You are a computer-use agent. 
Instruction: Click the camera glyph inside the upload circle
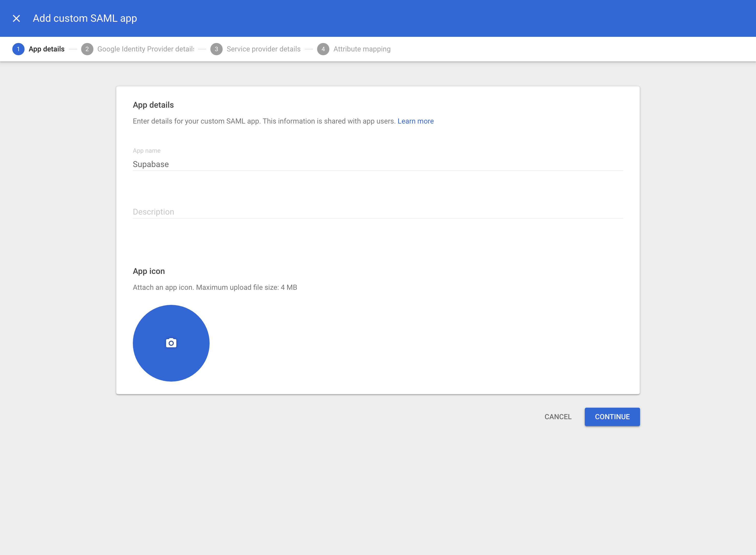pyautogui.click(x=171, y=343)
